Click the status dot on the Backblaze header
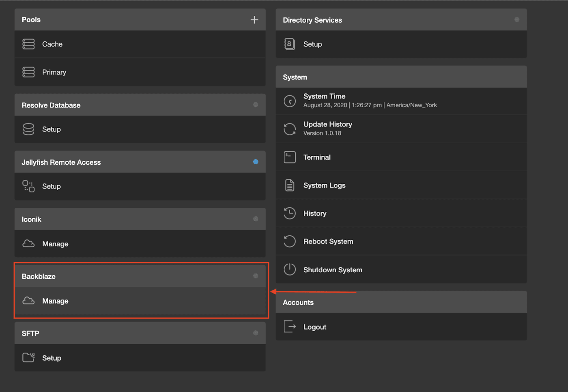Viewport: 568px width, 392px height. tap(256, 276)
